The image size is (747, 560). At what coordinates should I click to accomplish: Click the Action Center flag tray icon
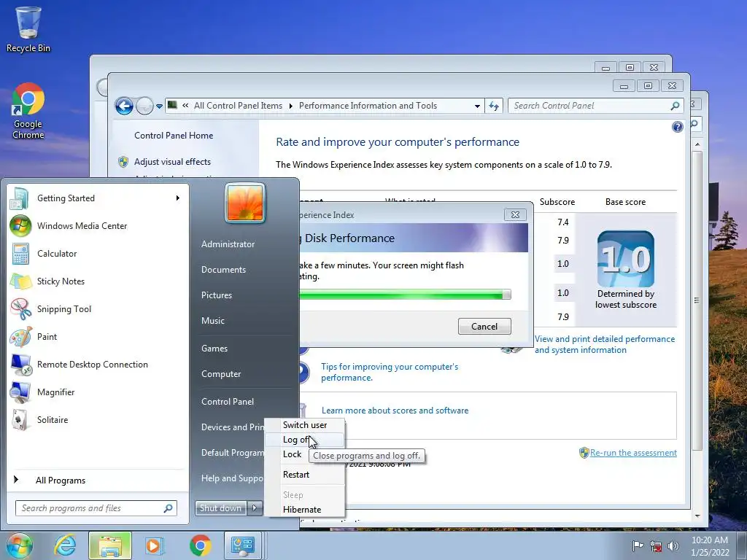tap(638, 545)
